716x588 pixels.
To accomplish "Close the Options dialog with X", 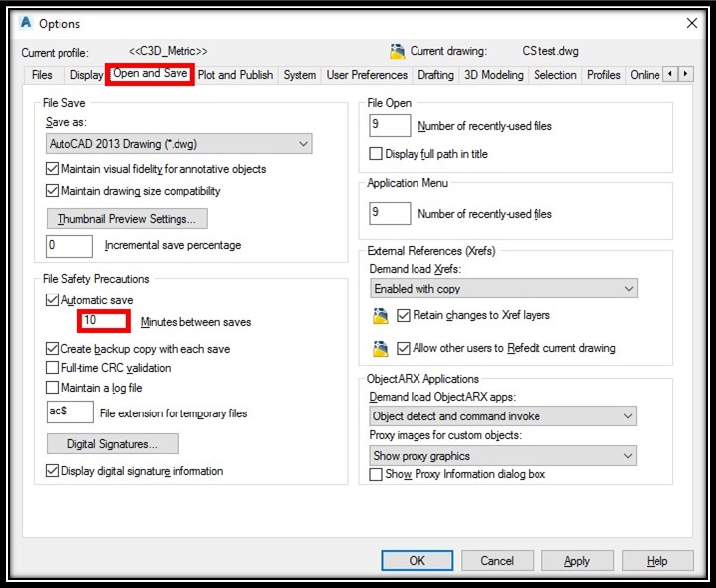I will coord(692,23).
